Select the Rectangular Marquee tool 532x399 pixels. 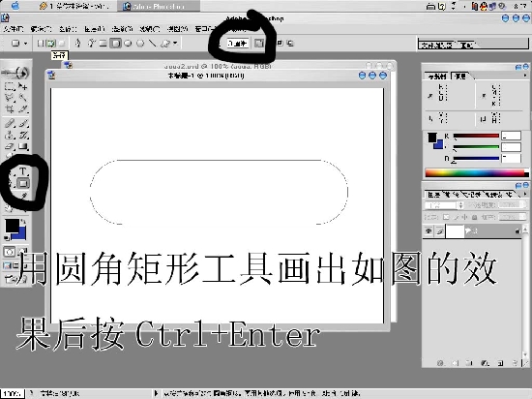(x=10, y=86)
